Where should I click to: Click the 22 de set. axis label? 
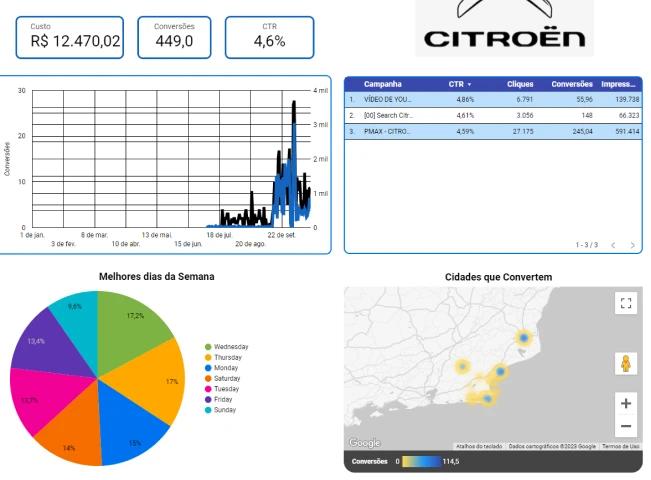coord(281,235)
